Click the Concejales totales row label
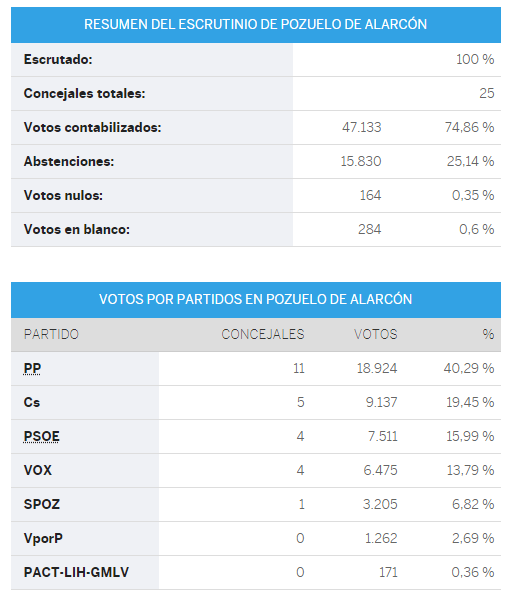This screenshot has width=513, height=590. click(x=84, y=93)
